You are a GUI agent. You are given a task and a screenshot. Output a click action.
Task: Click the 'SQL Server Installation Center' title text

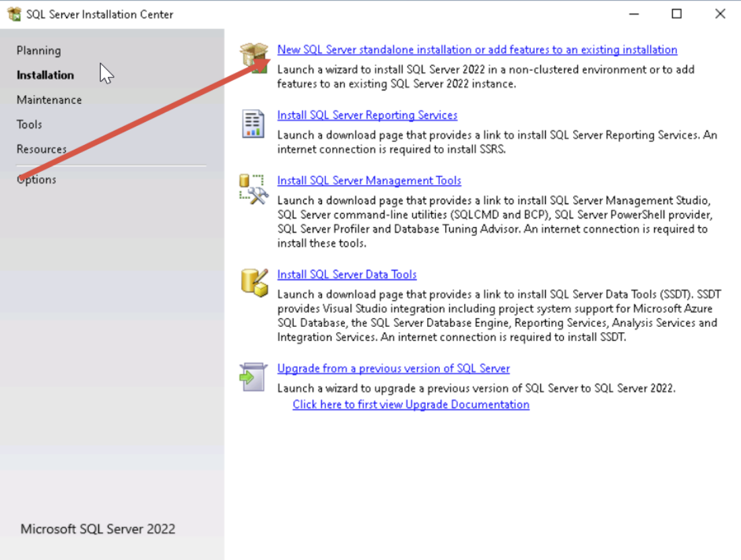point(100,15)
